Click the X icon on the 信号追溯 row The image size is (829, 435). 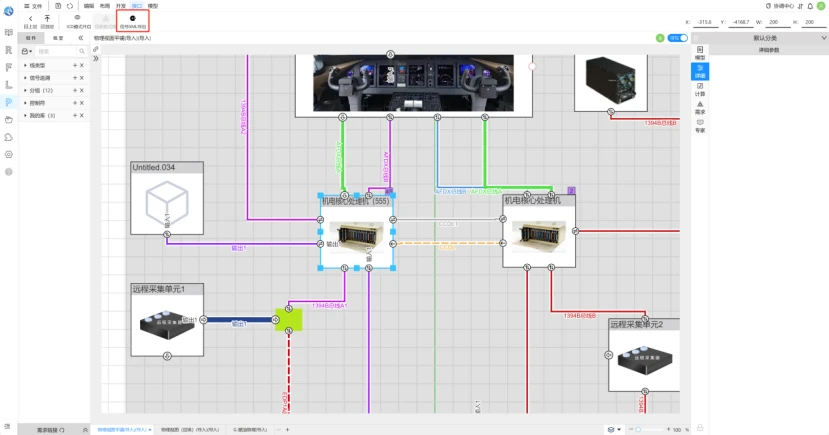[81, 78]
